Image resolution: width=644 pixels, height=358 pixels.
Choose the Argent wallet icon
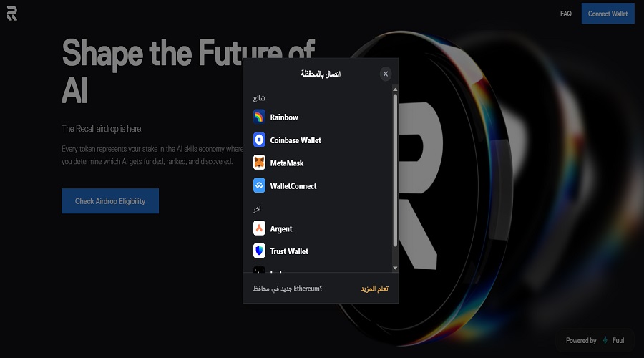259,228
